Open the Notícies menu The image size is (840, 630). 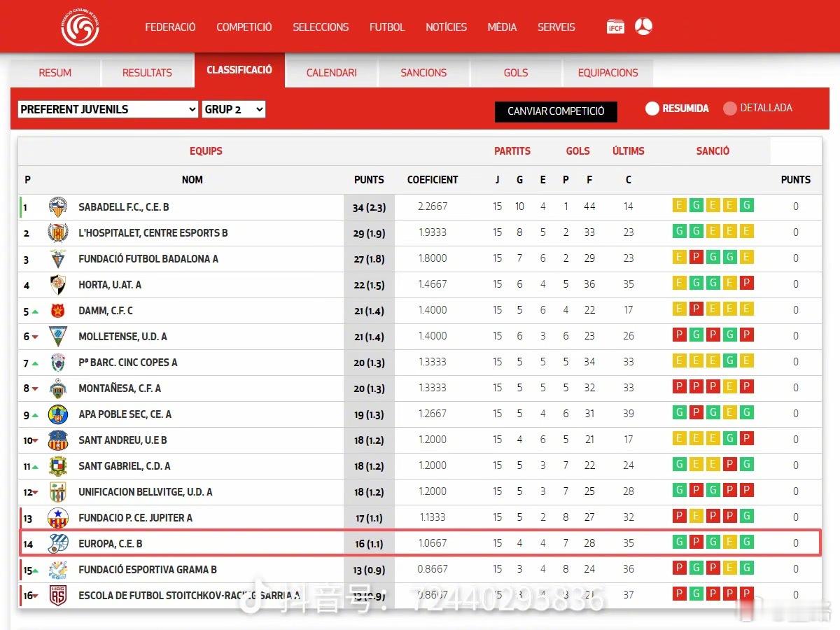(446, 27)
